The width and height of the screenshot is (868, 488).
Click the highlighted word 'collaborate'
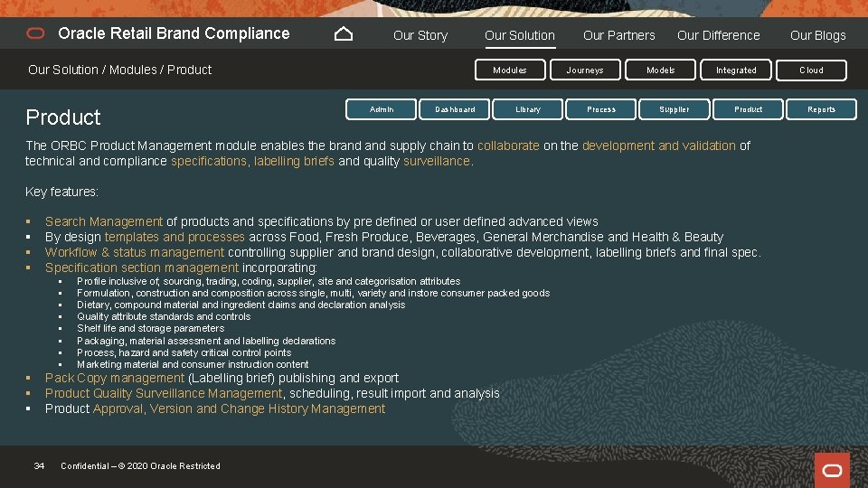click(508, 145)
